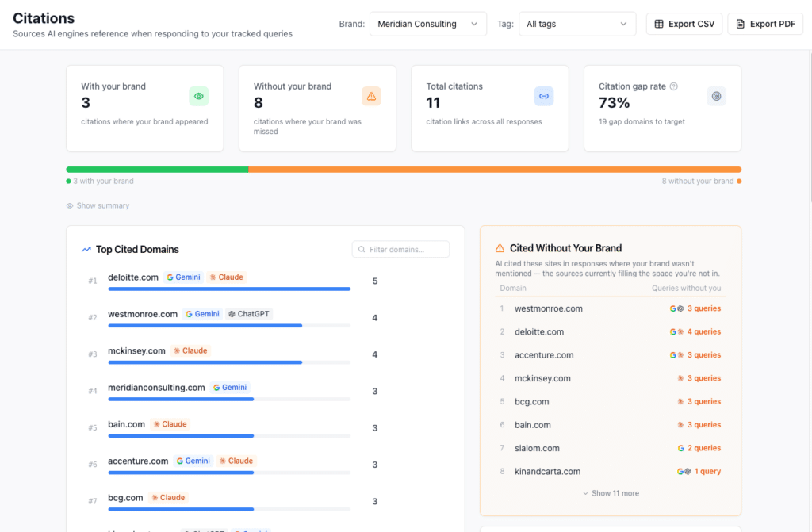This screenshot has height=532, width=812.
Task: Click the orange segment of the brand coverage bar
Action: pos(495,170)
